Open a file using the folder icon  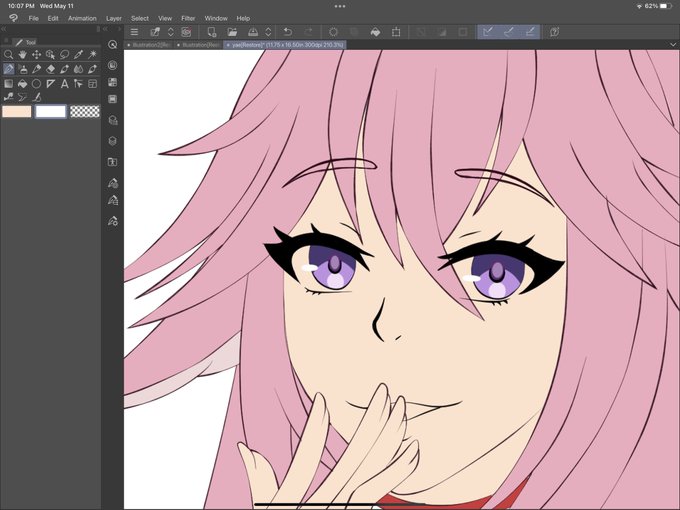[232, 32]
